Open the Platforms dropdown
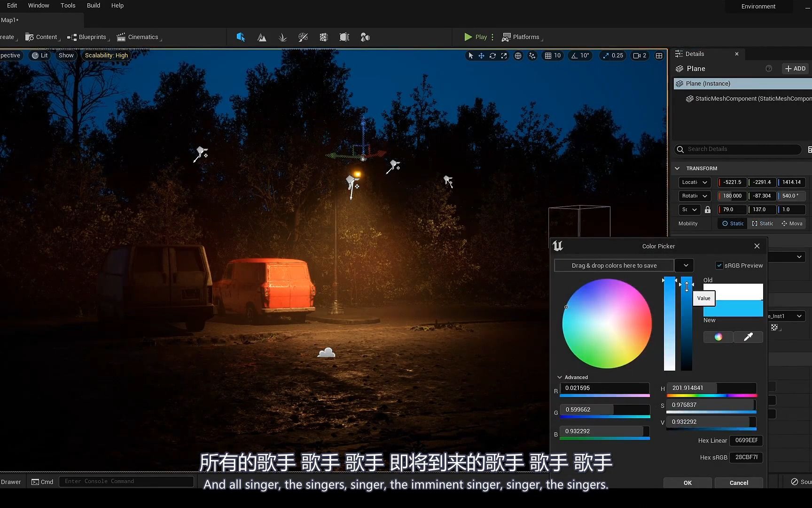 click(x=522, y=37)
